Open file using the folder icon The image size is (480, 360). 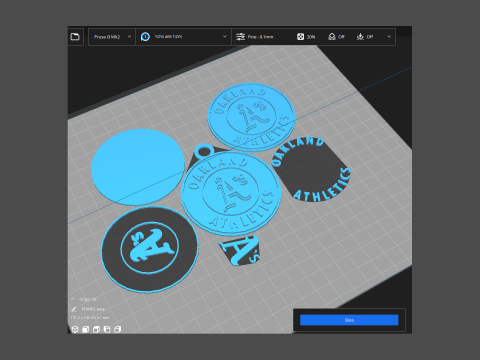point(75,37)
